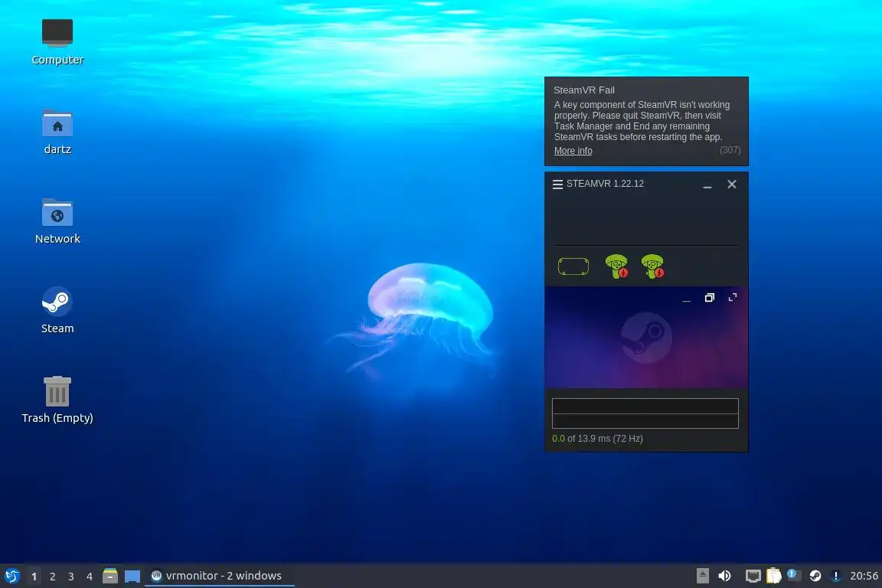Click the VR headset status icon
This screenshot has width=882, height=588.
pos(573,266)
